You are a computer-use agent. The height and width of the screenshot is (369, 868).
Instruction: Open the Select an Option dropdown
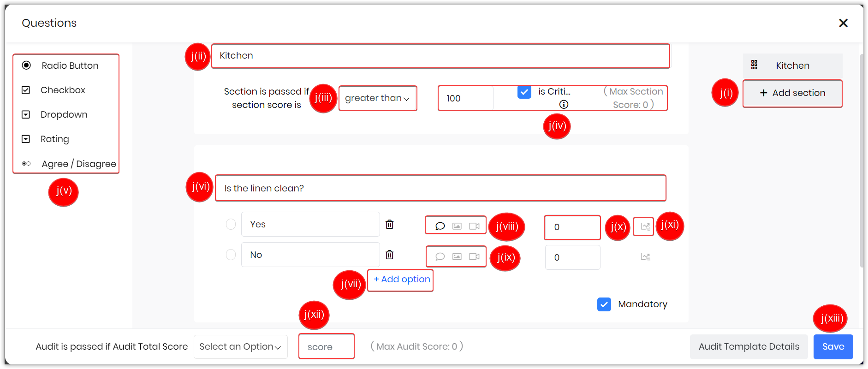click(x=240, y=347)
